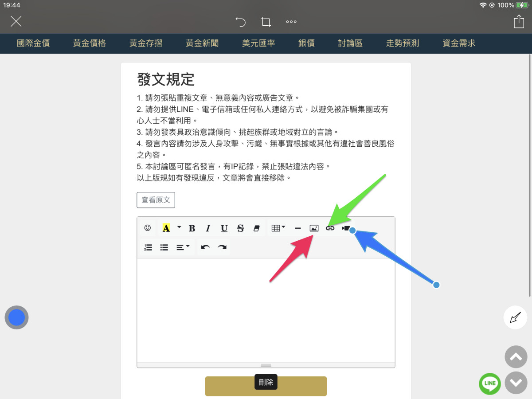Click inside the post text editing area
This screenshot has width=532, height=399.
coord(266,310)
